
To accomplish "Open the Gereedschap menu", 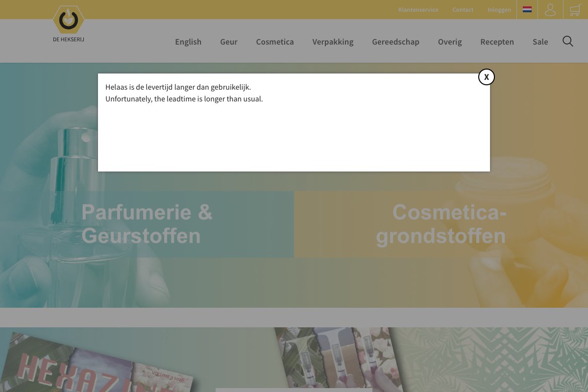I will 395,42.
